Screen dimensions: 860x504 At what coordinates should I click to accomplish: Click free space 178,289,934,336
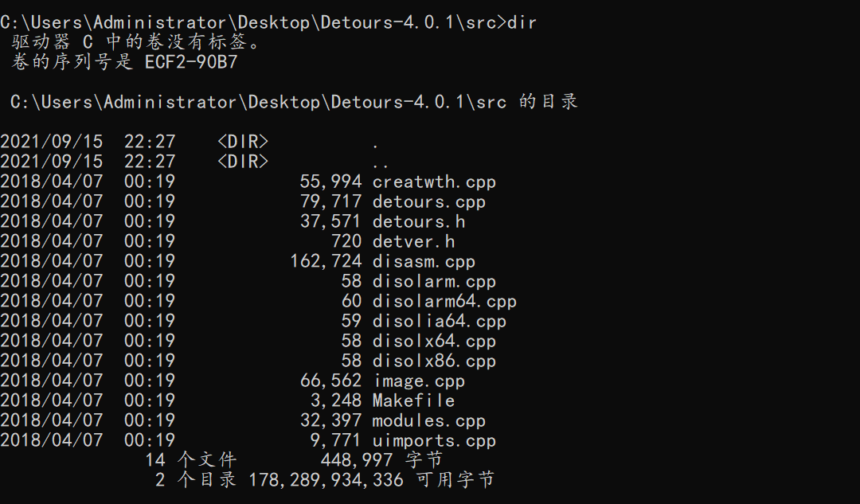[326, 480]
